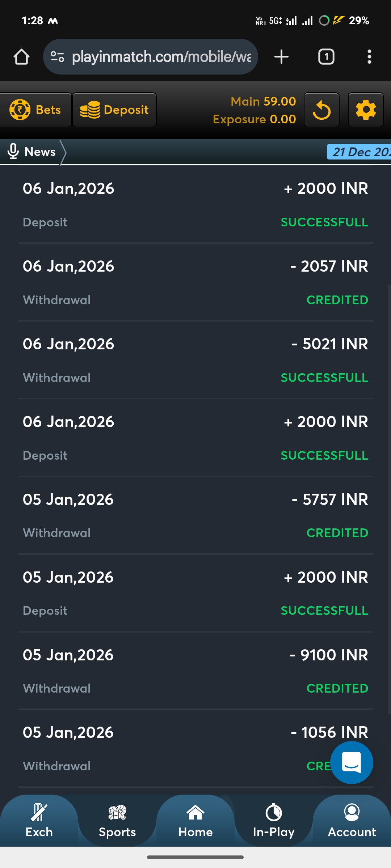Select the 2057 INR withdrawal entry
This screenshot has height=868, width=391.
pos(195,282)
